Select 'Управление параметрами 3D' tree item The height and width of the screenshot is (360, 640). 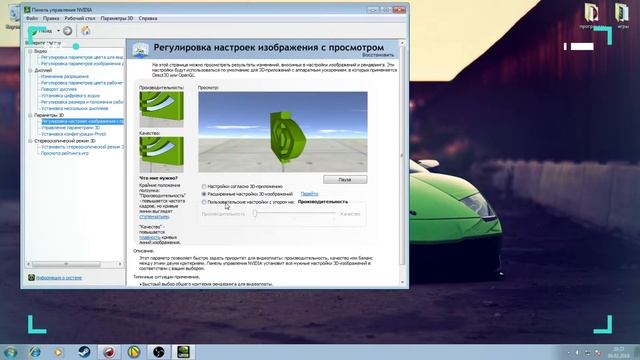[70, 128]
